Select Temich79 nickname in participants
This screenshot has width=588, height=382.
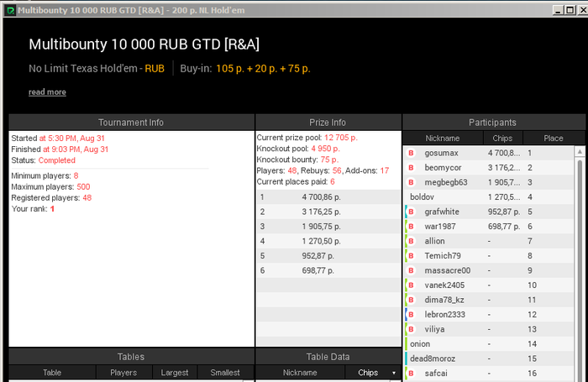pos(443,256)
